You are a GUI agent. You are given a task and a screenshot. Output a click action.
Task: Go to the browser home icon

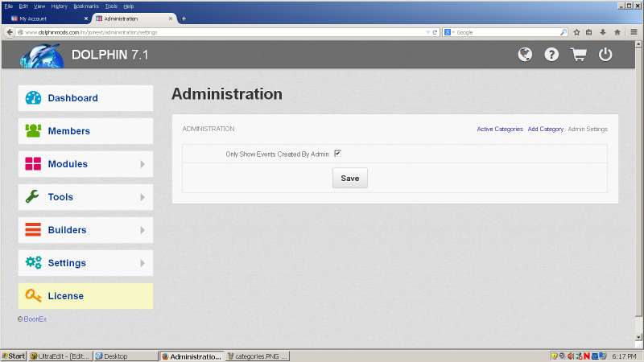pos(617,32)
